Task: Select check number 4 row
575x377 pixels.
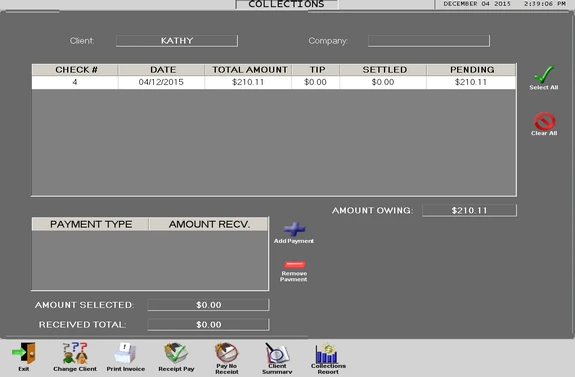Action: 274,82
